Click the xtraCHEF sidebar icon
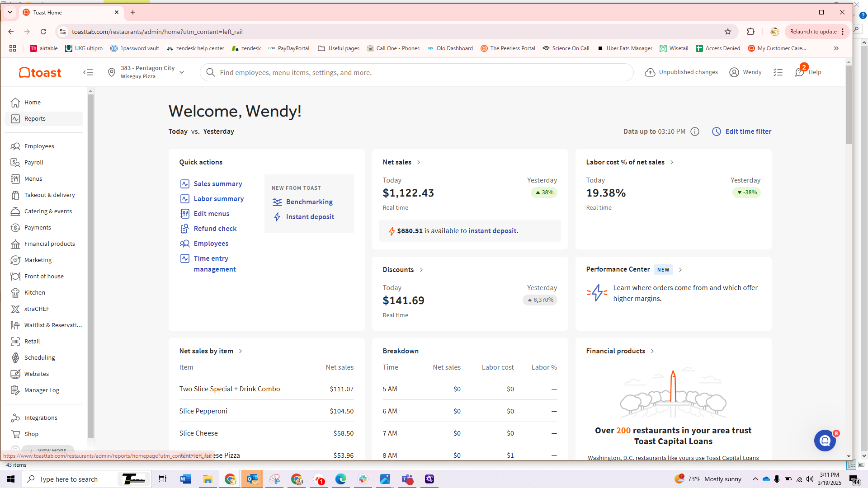 coord(15,309)
